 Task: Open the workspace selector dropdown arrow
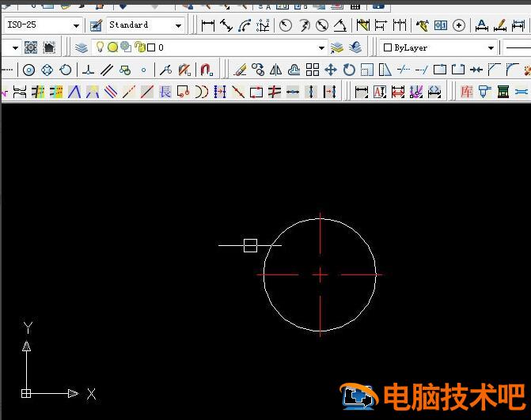click(x=15, y=48)
